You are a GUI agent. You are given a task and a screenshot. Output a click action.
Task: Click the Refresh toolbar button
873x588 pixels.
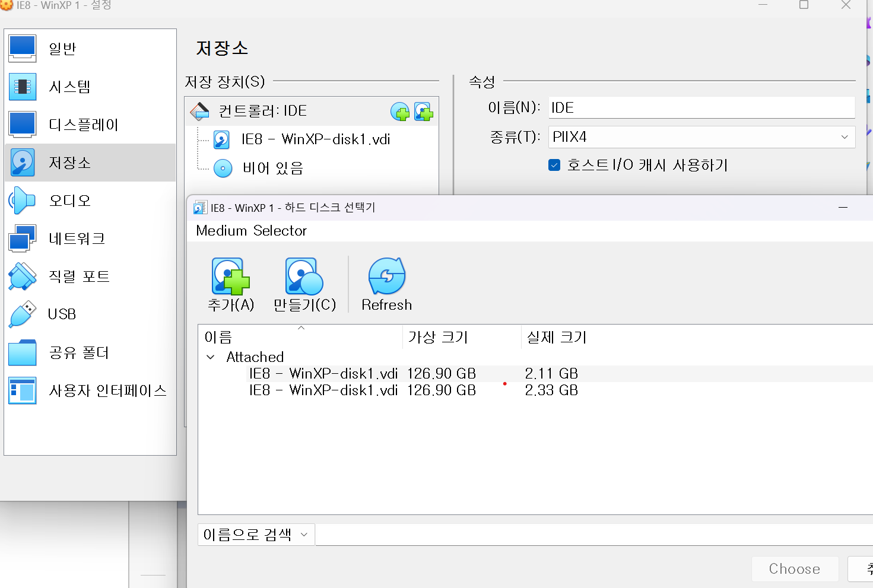(x=387, y=285)
